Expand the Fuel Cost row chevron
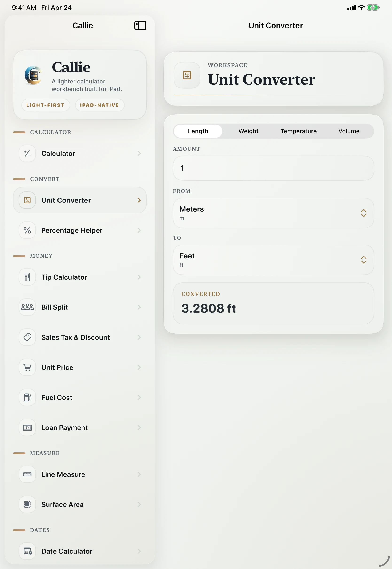392x569 pixels. tap(139, 398)
